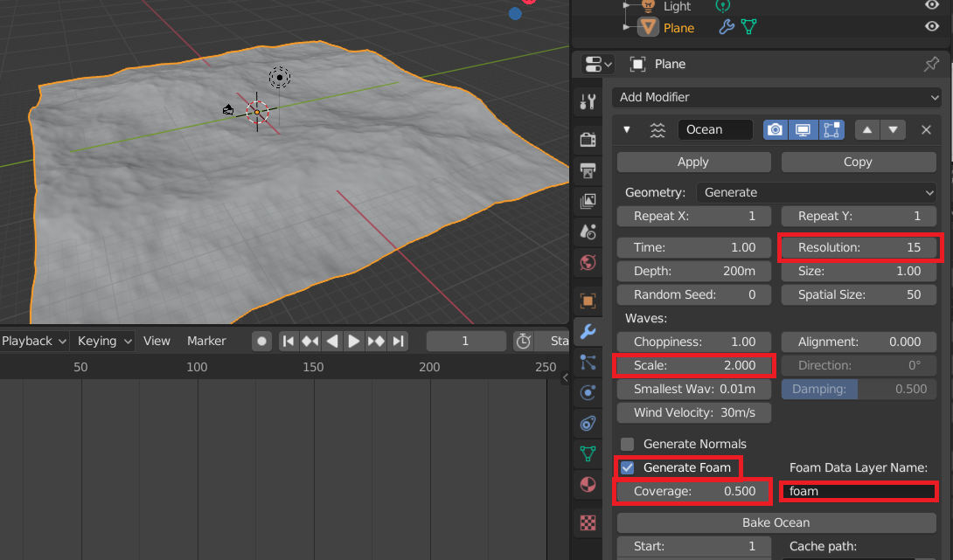Click the Bake Ocean button

(776, 523)
